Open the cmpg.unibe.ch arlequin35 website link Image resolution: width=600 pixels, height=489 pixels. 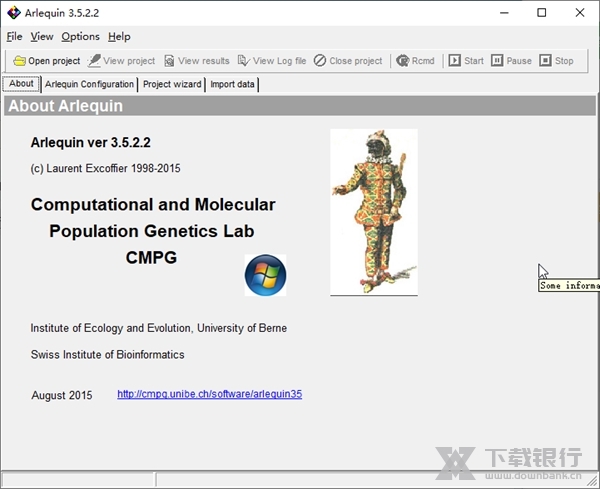click(209, 394)
